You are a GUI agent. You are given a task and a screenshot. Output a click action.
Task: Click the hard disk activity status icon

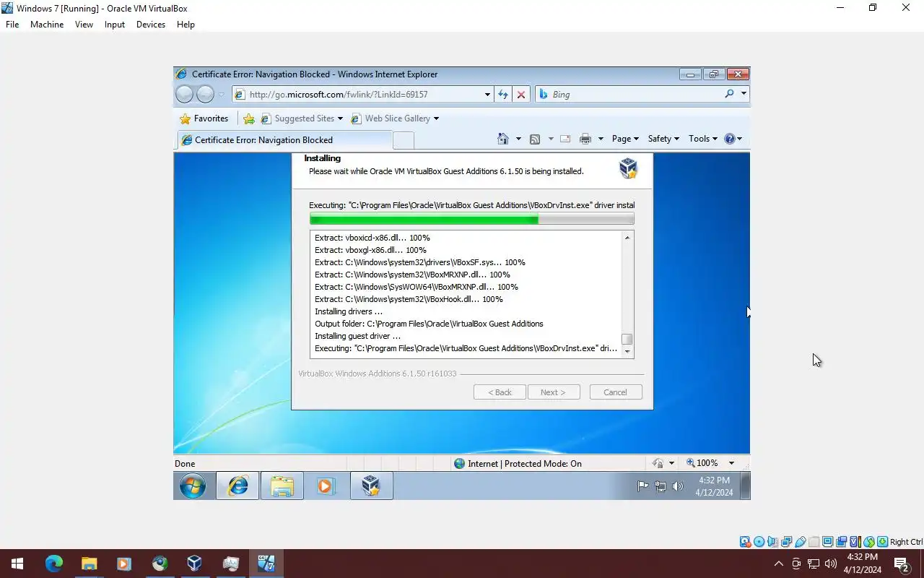[x=745, y=542]
